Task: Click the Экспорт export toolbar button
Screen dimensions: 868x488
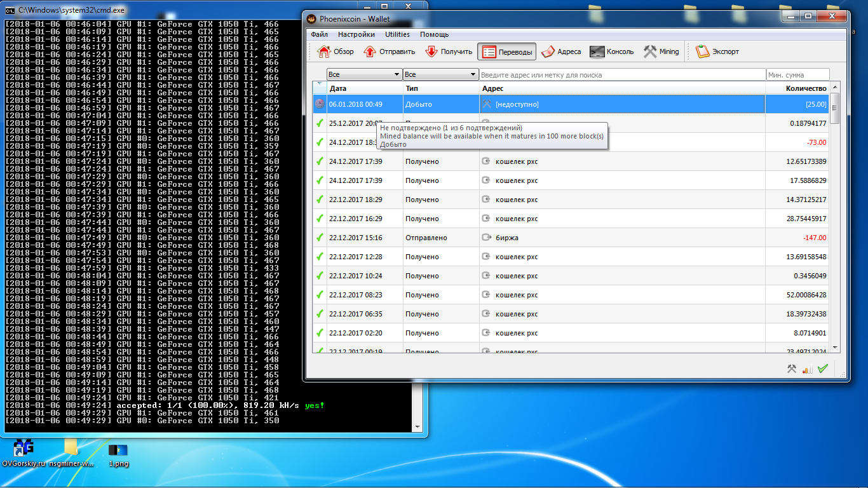Action: [x=717, y=51]
